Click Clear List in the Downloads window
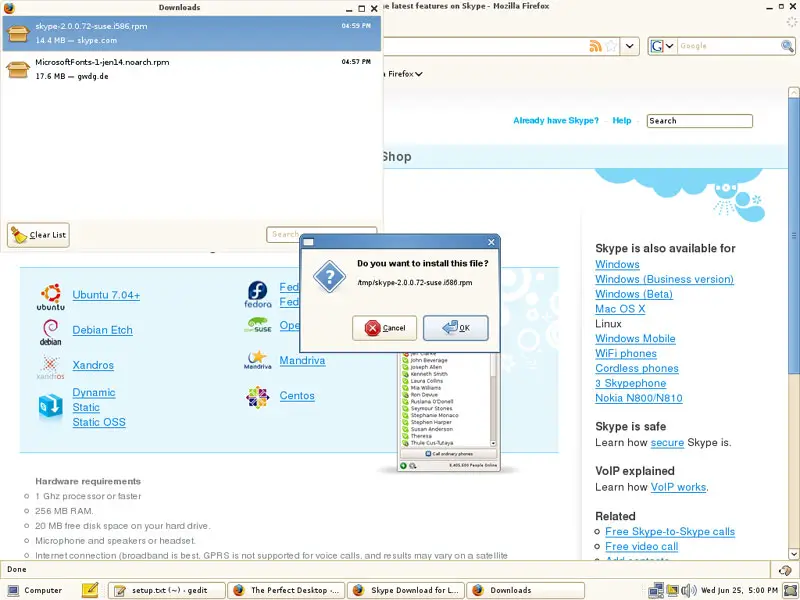This screenshot has height=600, width=800. tap(38, 235)
